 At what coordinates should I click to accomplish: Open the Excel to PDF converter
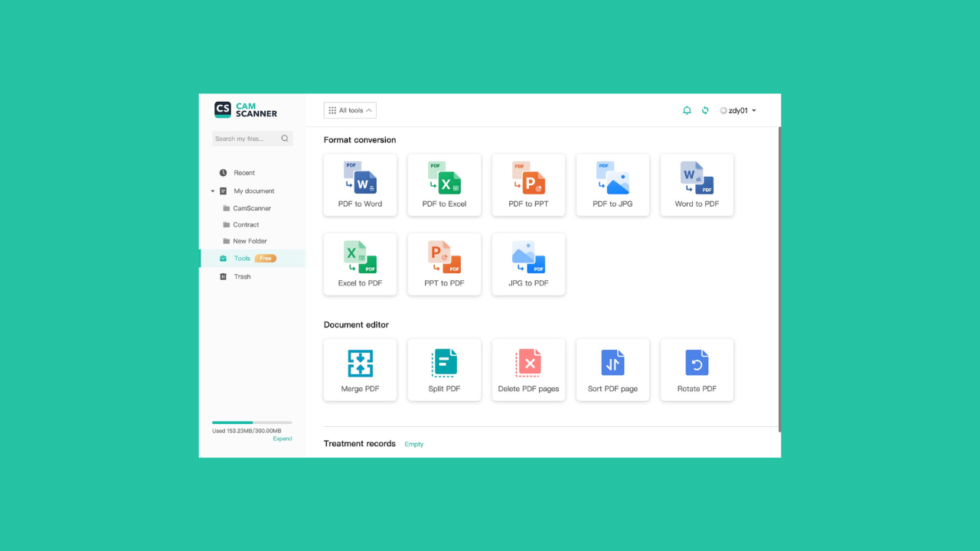pos(360,264)
